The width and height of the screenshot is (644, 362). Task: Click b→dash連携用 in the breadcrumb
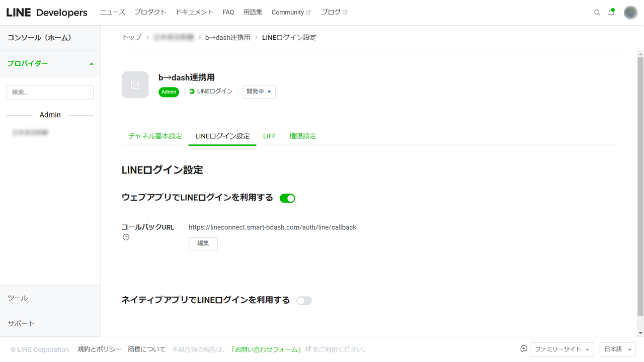tap(227, 38)
